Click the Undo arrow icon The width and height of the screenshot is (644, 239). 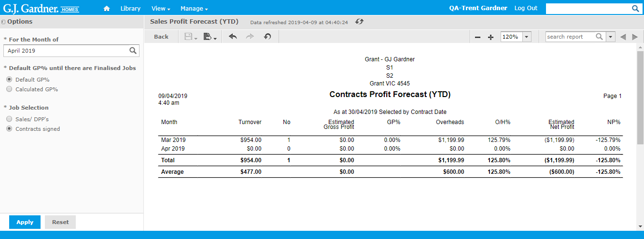[233, 37]
